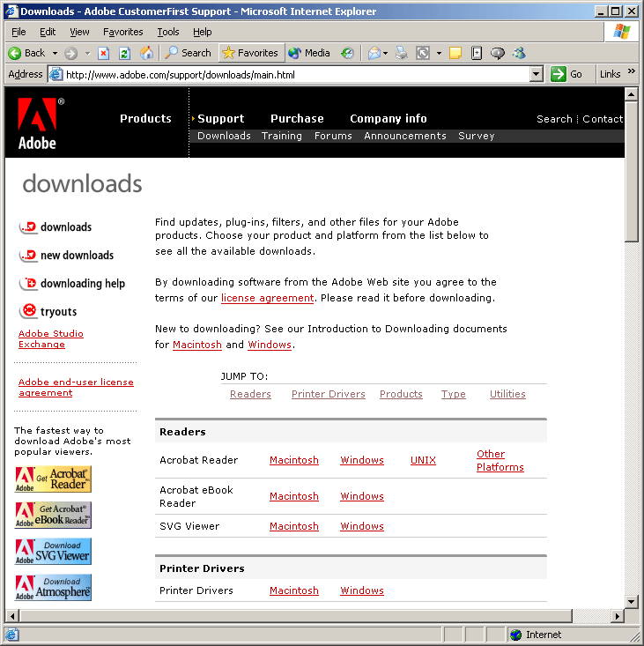Click the yellow note Discuss icon
Screen dimensions: 644x646
click(x=455, y=53)
